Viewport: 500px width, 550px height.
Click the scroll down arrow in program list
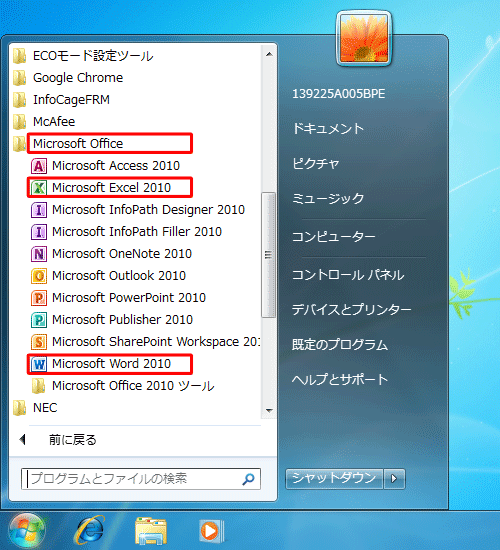[269, 411]
